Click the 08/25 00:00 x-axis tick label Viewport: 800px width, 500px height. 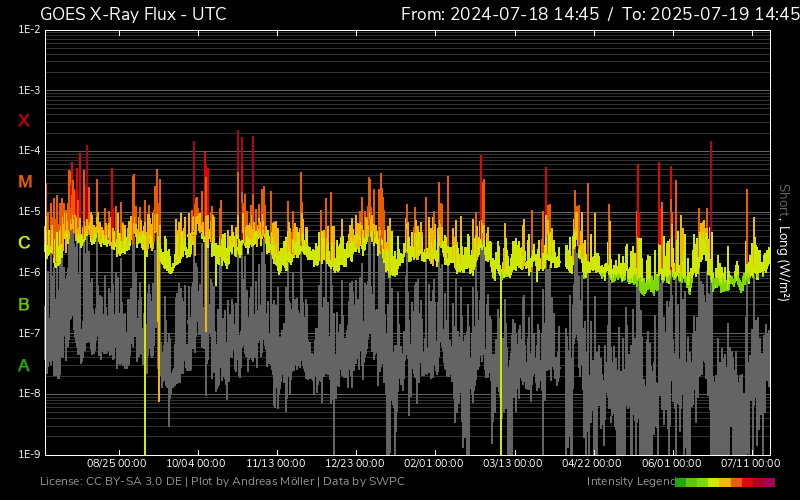[x=116, y=464]
